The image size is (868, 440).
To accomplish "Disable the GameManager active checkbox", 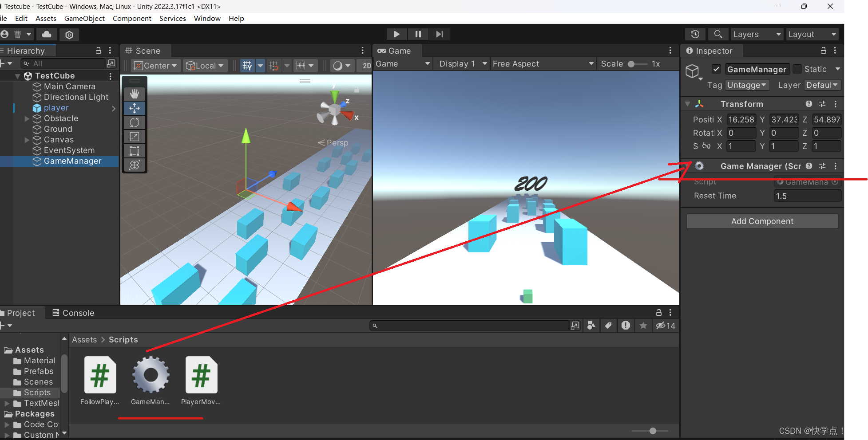I will 717,69.
